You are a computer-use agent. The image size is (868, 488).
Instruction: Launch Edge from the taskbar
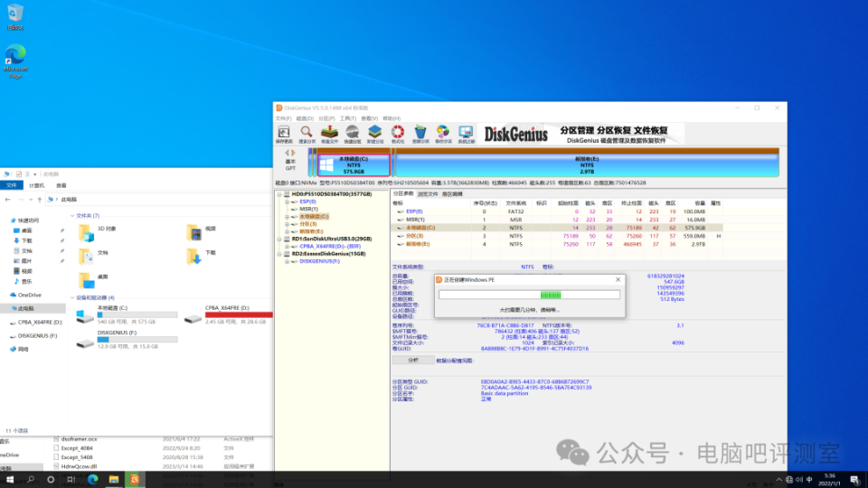click(x=92, y=480)
